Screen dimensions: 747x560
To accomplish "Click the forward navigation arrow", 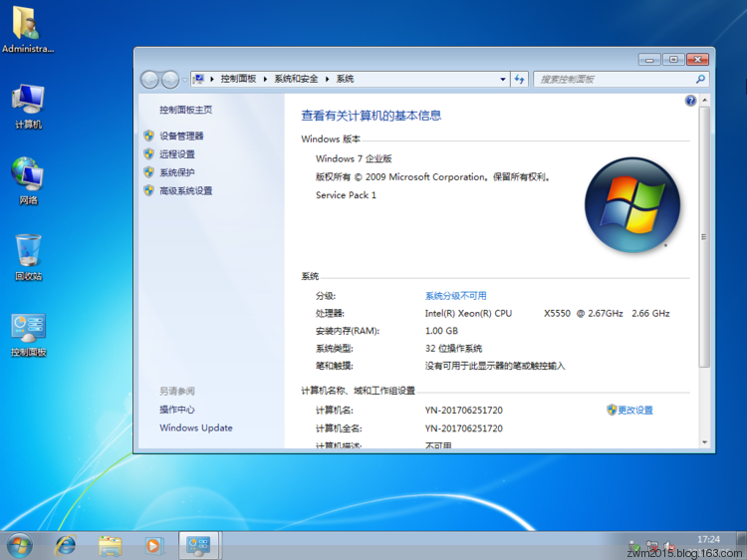I will point(170,80).
